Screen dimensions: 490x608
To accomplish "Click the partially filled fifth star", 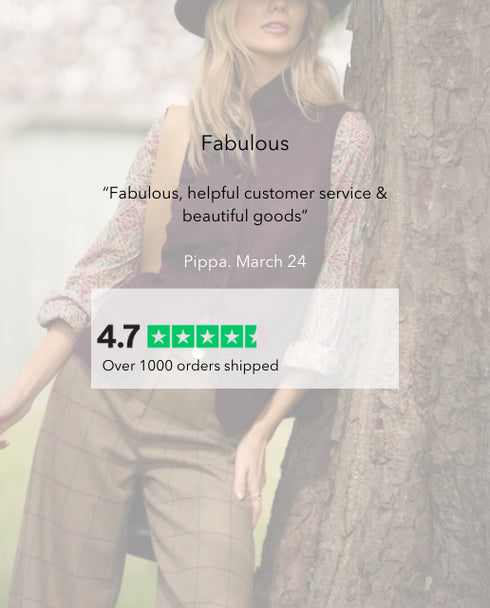I will click(x=256, y=337).
